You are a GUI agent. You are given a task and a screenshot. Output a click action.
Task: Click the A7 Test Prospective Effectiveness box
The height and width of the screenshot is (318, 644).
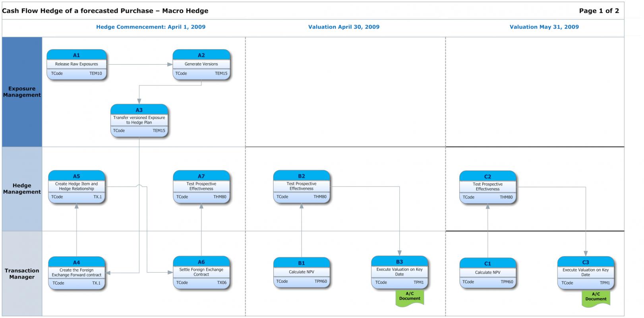(x=201, y=187)
